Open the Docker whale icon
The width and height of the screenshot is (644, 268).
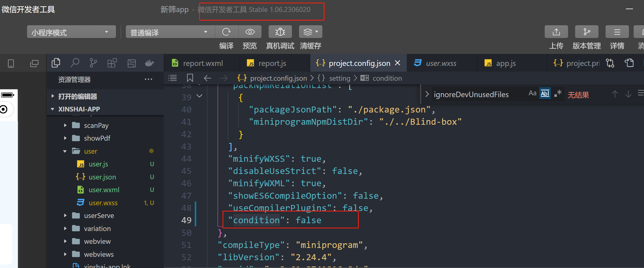click(149, 63)
